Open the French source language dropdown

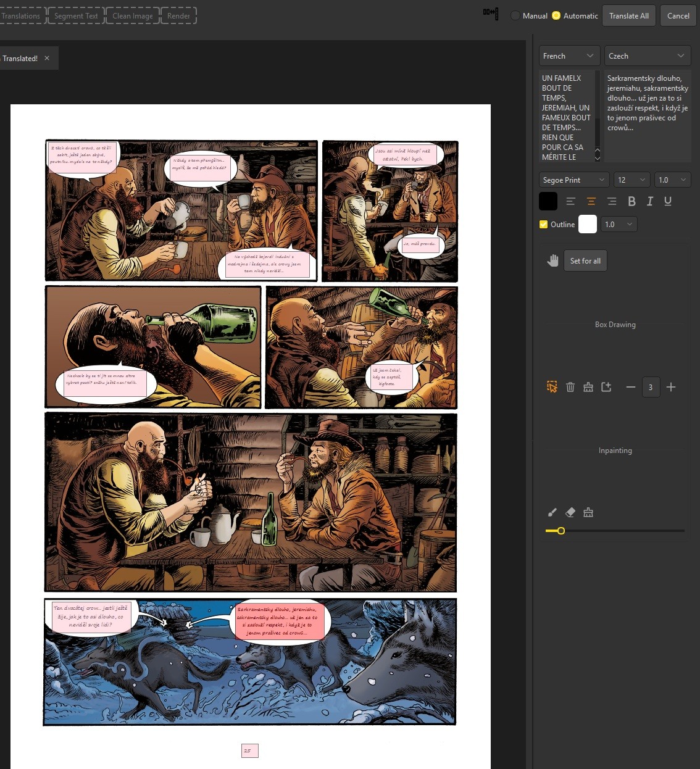[x=569, y=56]
